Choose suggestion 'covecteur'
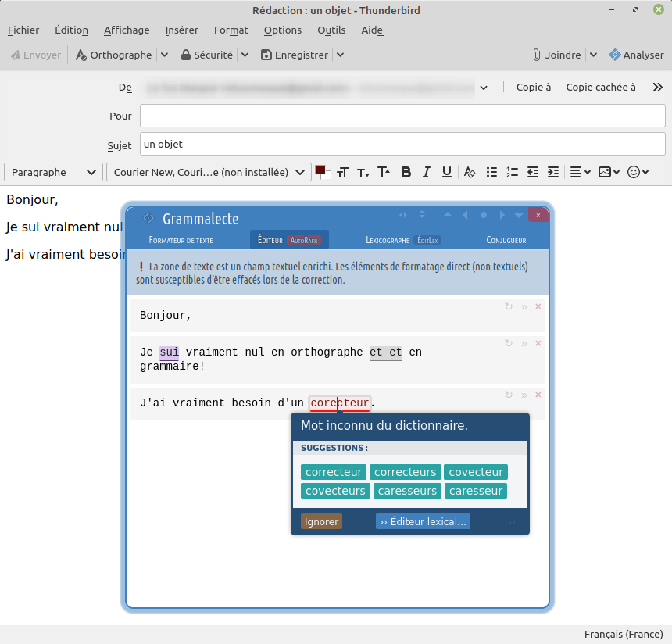Screen dimensions: 672x644 476,472
